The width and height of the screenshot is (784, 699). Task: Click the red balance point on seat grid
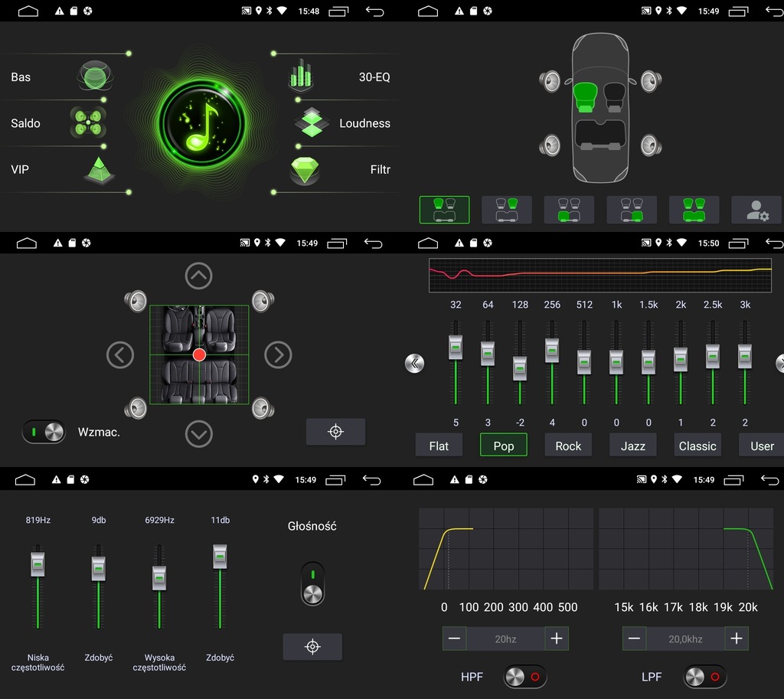[x=199, y=354]
